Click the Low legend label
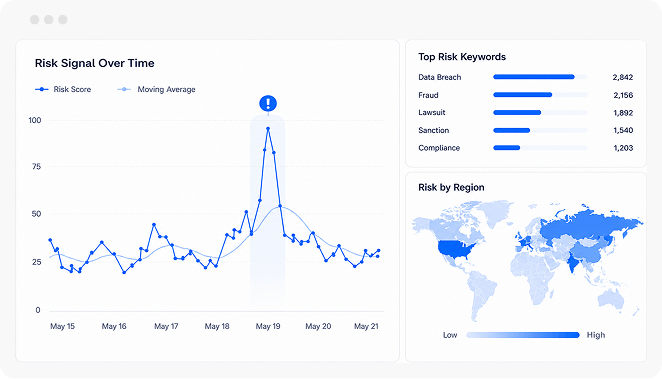 (450, 335)
